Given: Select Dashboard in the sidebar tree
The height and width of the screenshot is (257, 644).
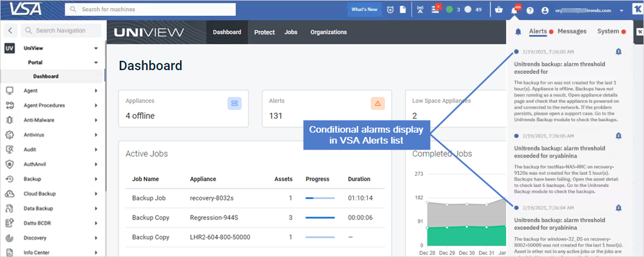Looking at the screenshot, I should pyautogui.click(x=45, y=76).
